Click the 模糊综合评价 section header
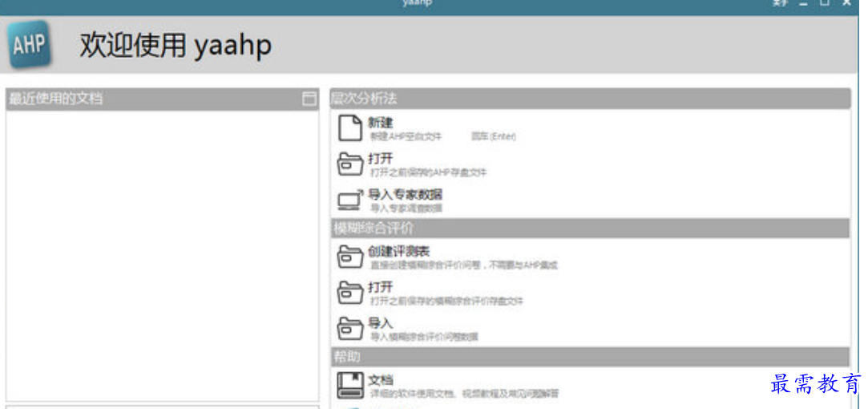Image resolution: width=868 pixels, height=409 pixels. (x=590, y=228)
